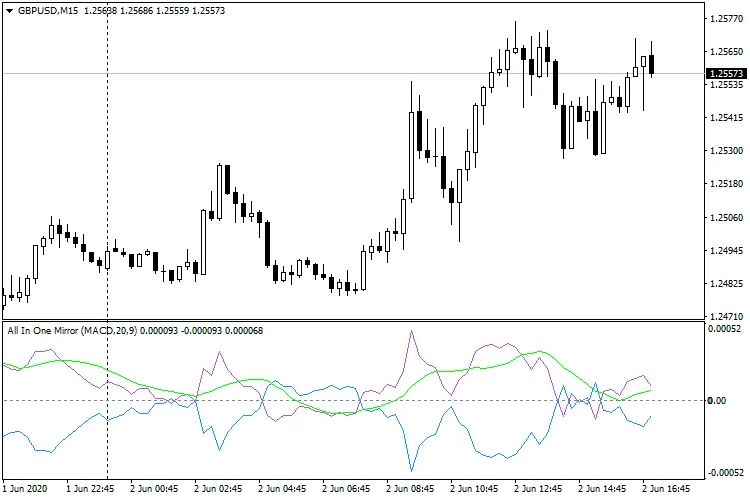The height and width of the screenshot is (500, 750).
Task: Click the time label 2 Jun 14:45
Action: click(x=602, y=489)
